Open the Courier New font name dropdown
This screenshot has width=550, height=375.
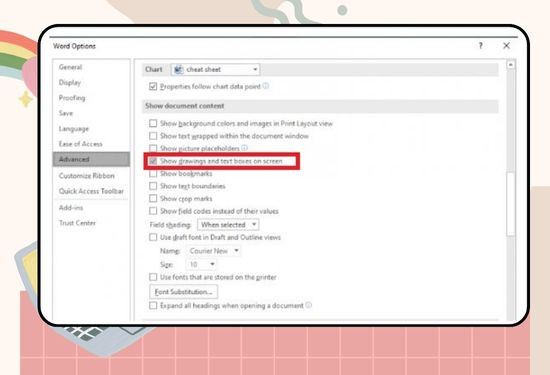tap(214, 251)
